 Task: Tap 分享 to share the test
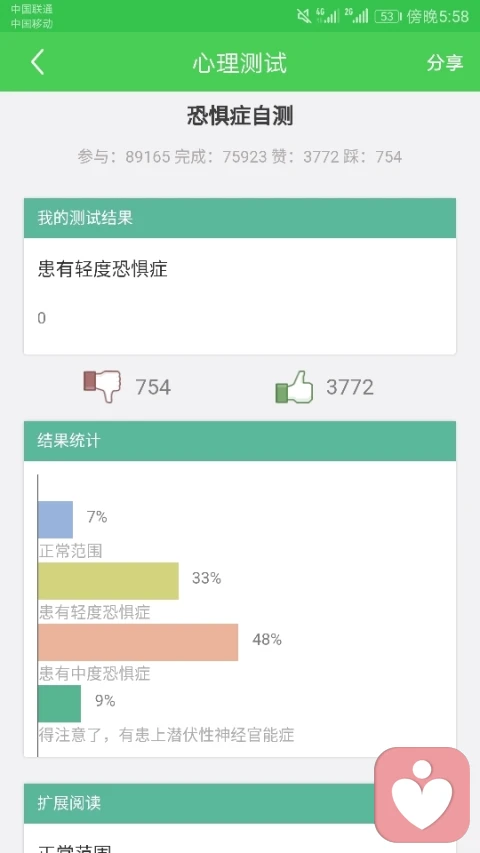[445, 63]
